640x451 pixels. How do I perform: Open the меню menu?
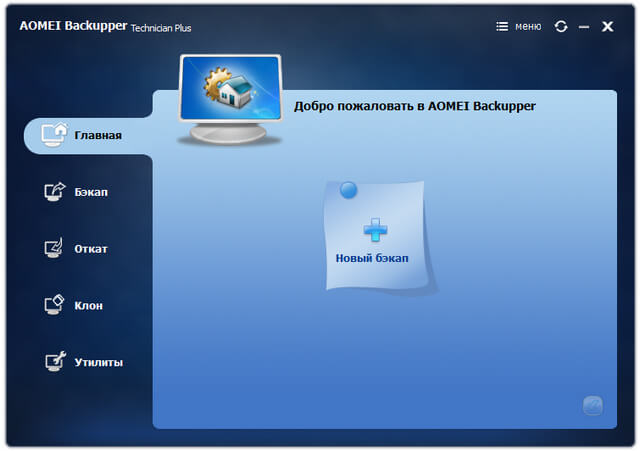(x=528, y=27)
